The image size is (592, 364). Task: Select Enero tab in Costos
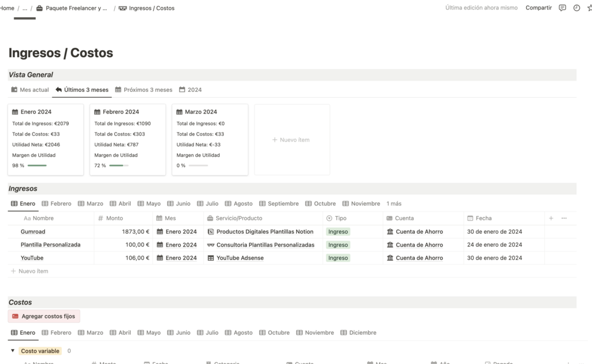click(x=23, y=333)
